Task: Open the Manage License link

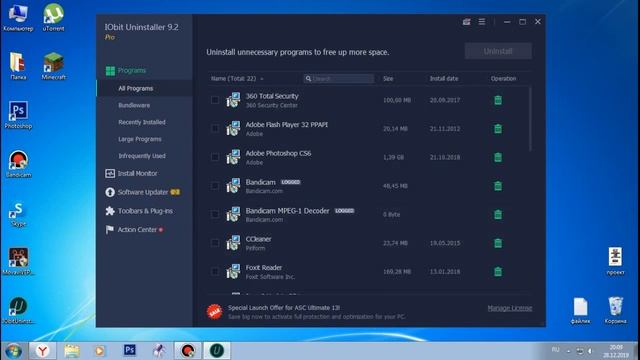Action: pyautogui.click(x=510, y=308)
